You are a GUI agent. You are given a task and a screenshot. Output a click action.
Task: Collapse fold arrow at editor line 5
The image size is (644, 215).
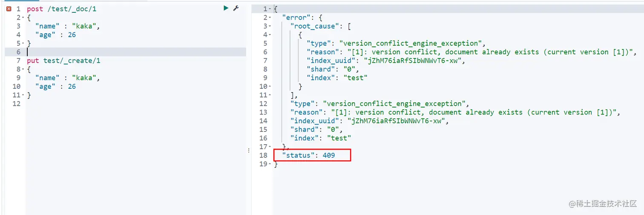click(x=23, y=44)
